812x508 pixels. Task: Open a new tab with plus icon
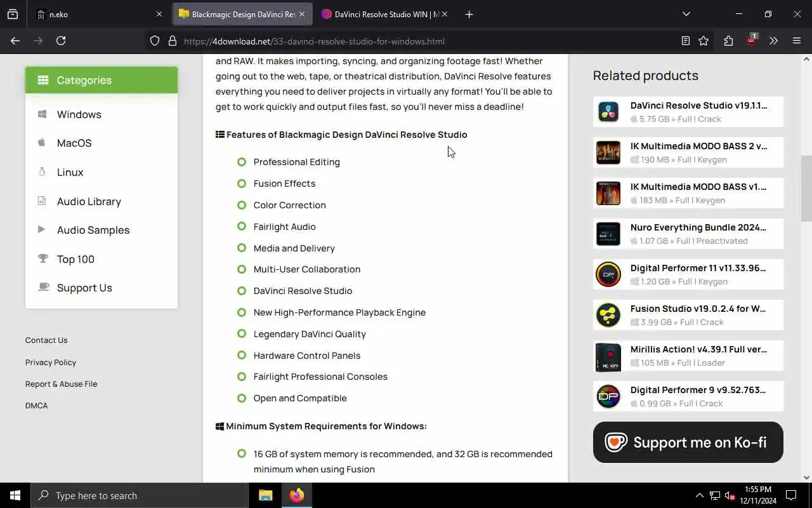tap(469, 14)
